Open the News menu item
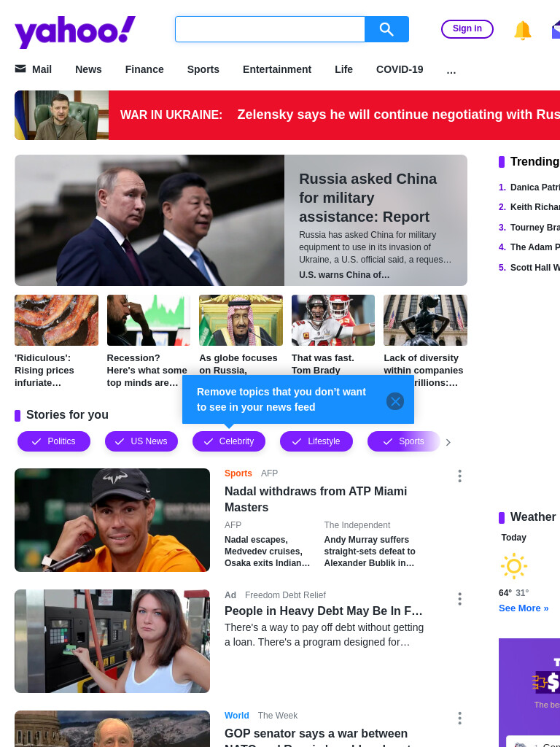Screen dimensions: 560x747 pyautogui.click(x=88, y=69)
